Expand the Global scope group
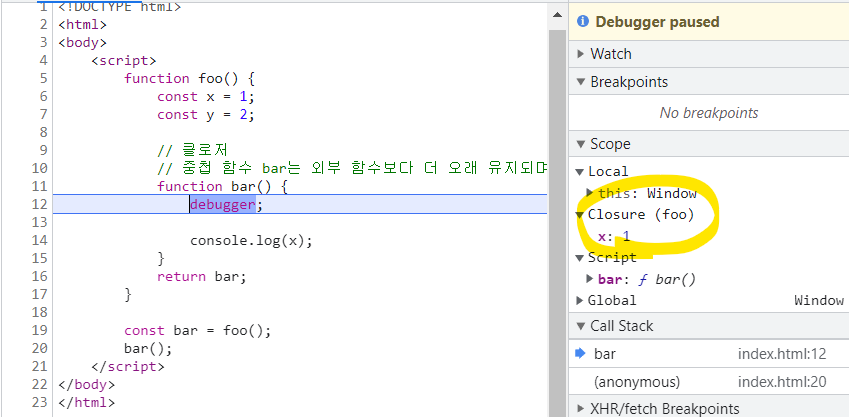Screen dimensions: 849x417 point(580,300)
